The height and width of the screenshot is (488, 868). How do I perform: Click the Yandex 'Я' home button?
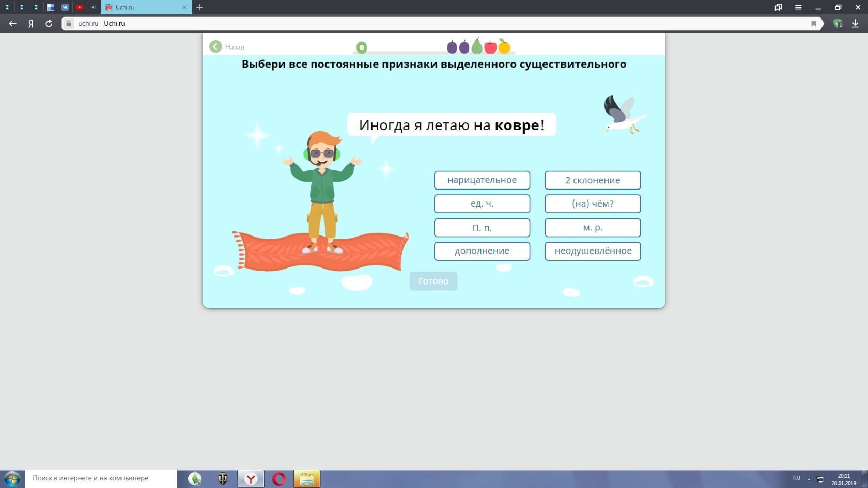[x=31, y=24]
